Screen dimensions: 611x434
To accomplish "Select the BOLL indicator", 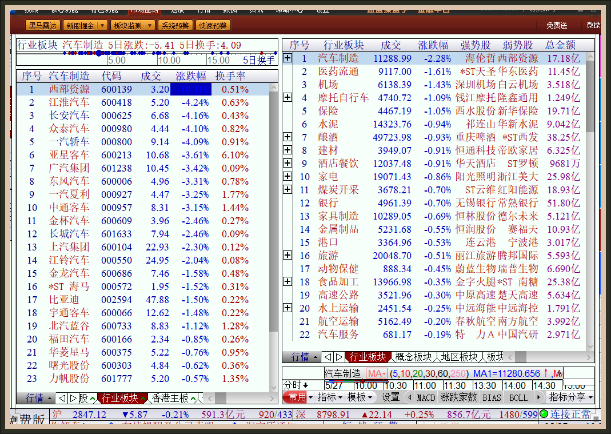I will click(x=518, y=397).
